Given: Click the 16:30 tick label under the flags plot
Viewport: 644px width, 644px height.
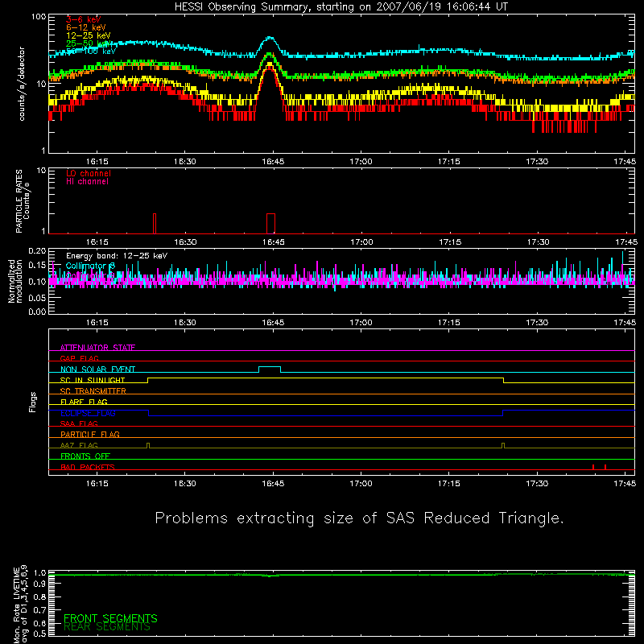Looking at the screenshot, I should pos(185,484).
